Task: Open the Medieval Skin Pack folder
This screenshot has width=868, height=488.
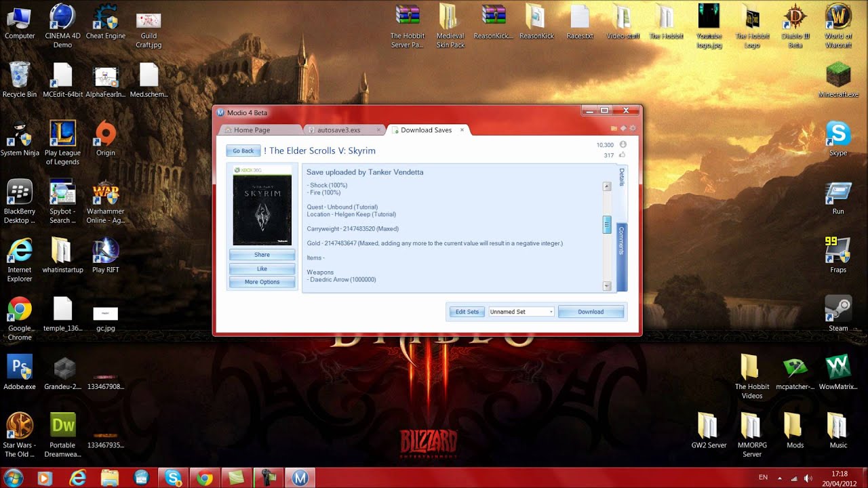Action: click(450, 26)
